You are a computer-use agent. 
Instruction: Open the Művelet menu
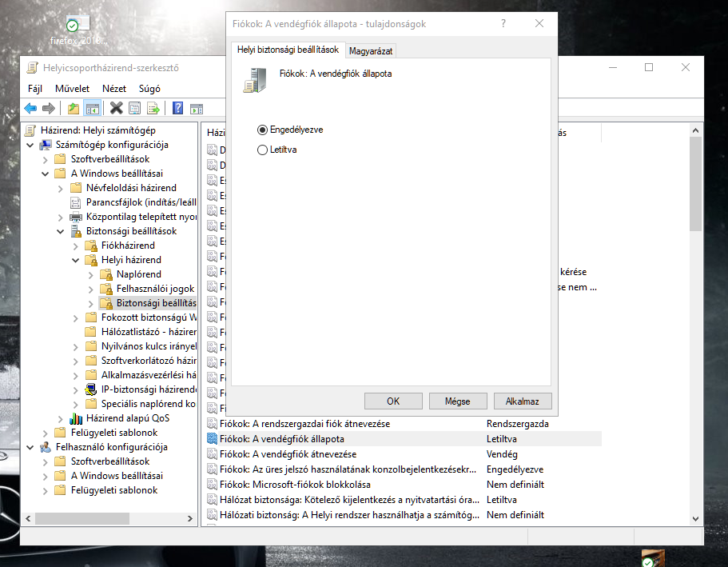72,89
